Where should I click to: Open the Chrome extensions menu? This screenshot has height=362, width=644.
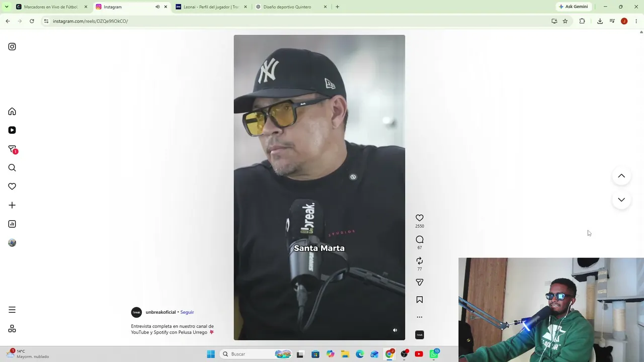[x=582, y=21]
